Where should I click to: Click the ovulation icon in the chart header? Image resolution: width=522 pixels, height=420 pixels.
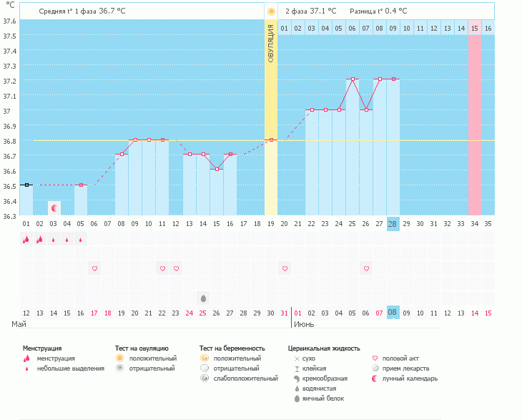pyautogui.click(x=270, y=11)
